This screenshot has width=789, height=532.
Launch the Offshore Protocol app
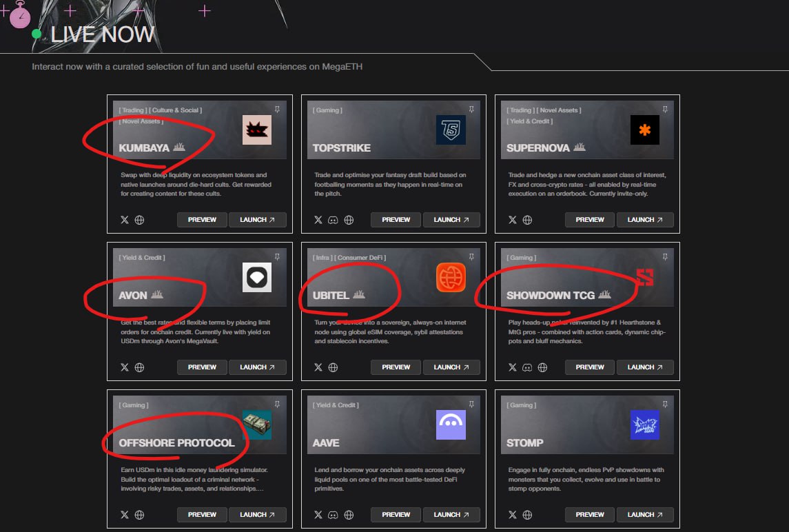coord(258,515)
